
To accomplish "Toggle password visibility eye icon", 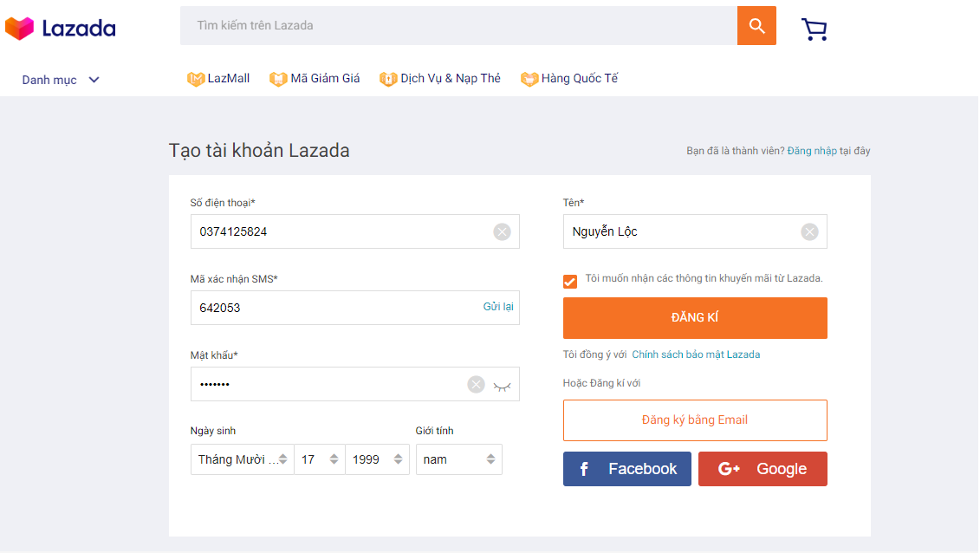I will click(x=502, y=387).
